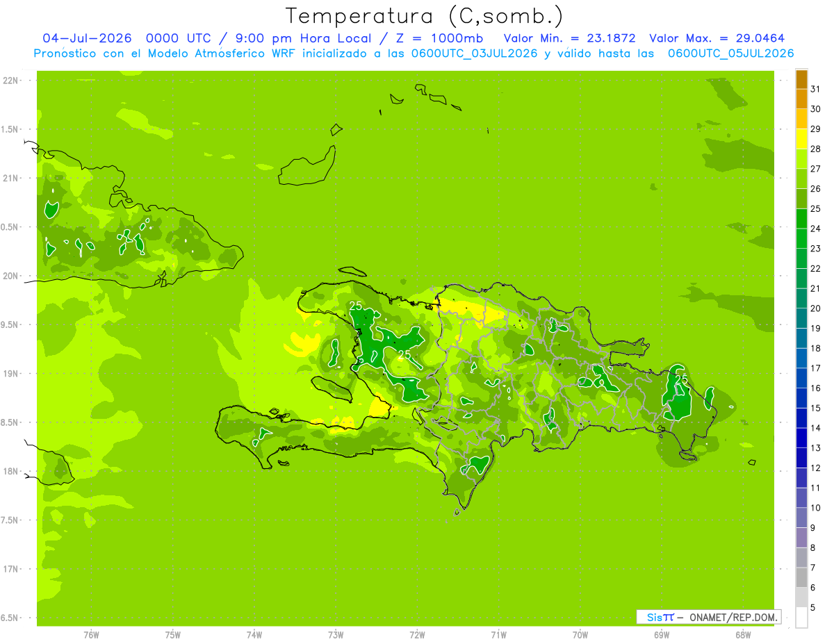Click the "19N" latitude label
834x644 pixels.
coord(11,374)
